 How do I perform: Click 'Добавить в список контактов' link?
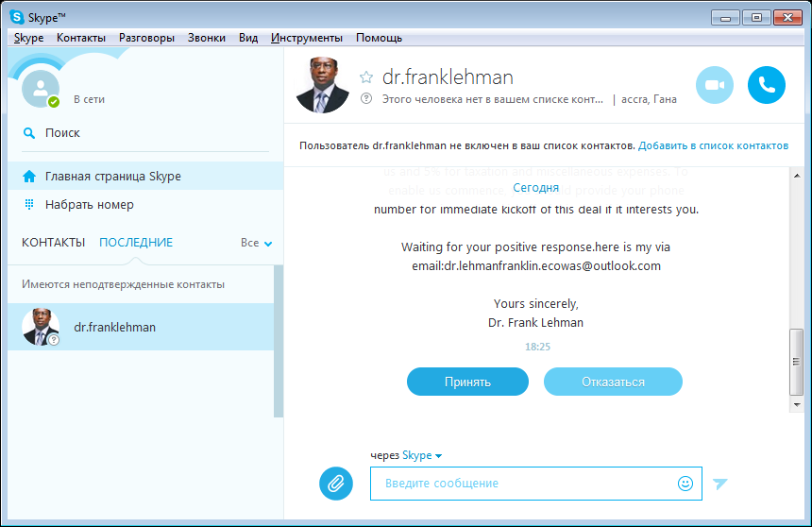713,145
